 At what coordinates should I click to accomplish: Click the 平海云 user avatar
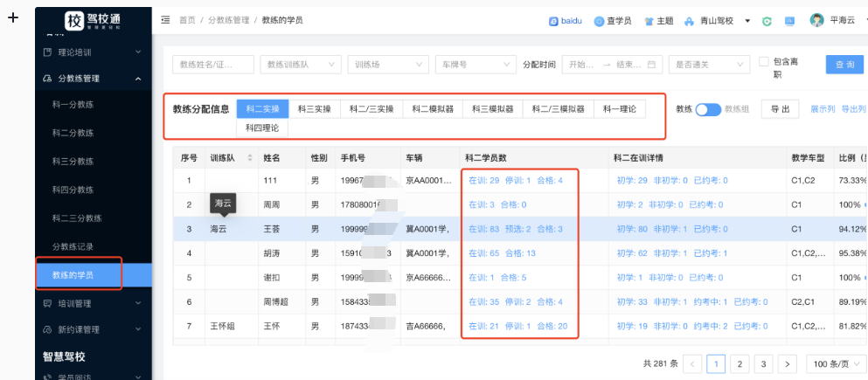point(817,20)
